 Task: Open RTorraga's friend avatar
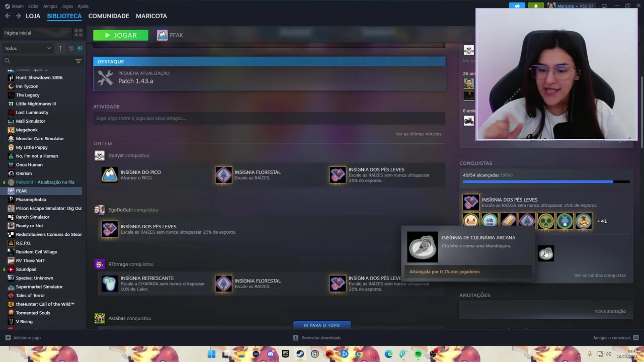tap(100, 264)
